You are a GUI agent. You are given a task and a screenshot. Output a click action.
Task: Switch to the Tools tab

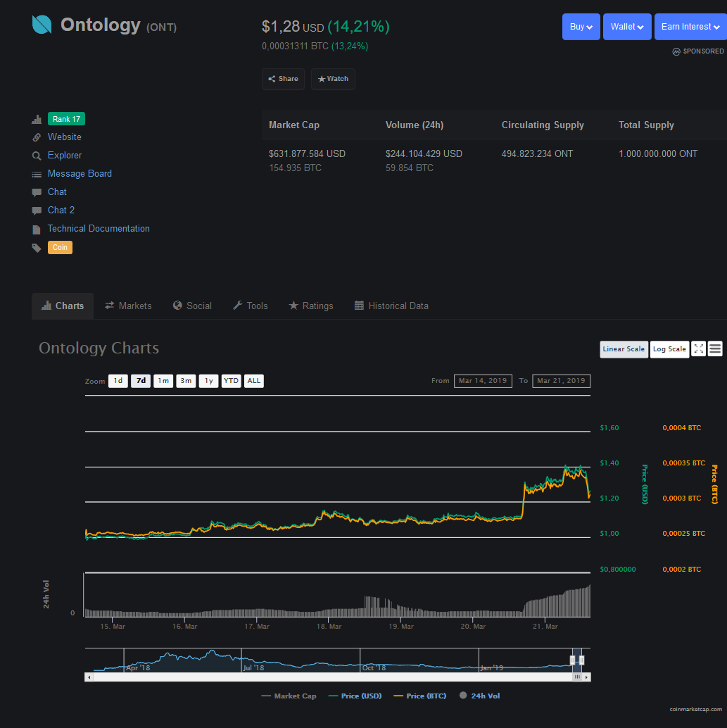click(x=251, y=306)
